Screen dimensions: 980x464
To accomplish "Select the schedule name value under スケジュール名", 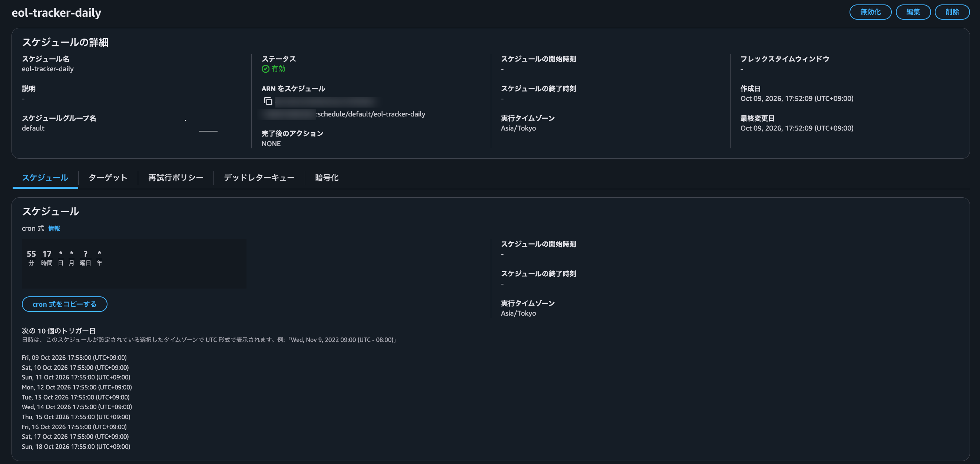I will (47, 69).
